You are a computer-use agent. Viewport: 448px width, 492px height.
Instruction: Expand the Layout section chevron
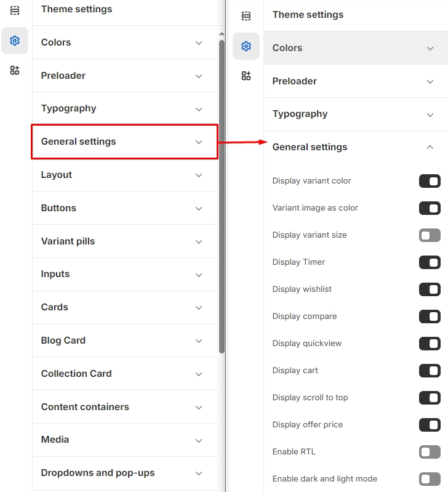point(199,175)
